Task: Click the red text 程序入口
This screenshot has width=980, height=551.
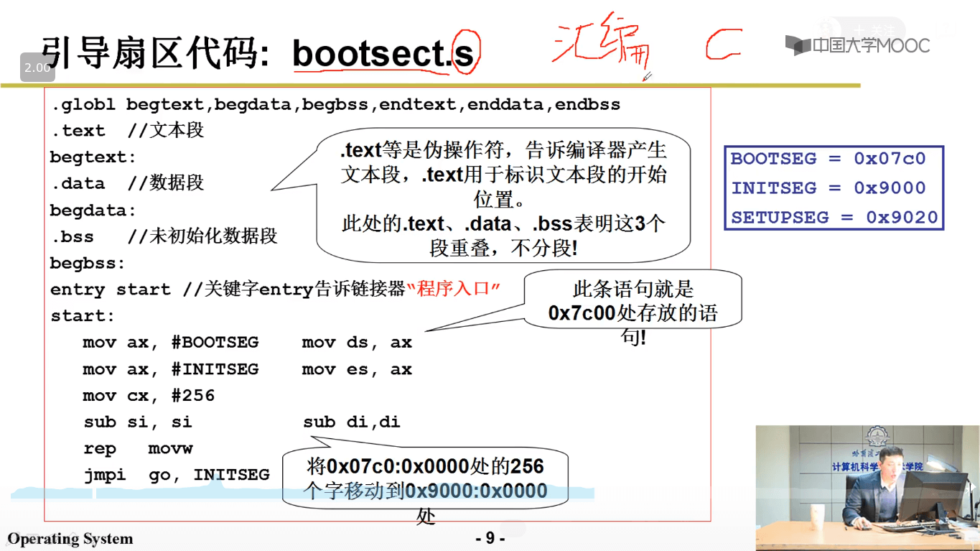Action: (452, 289)
